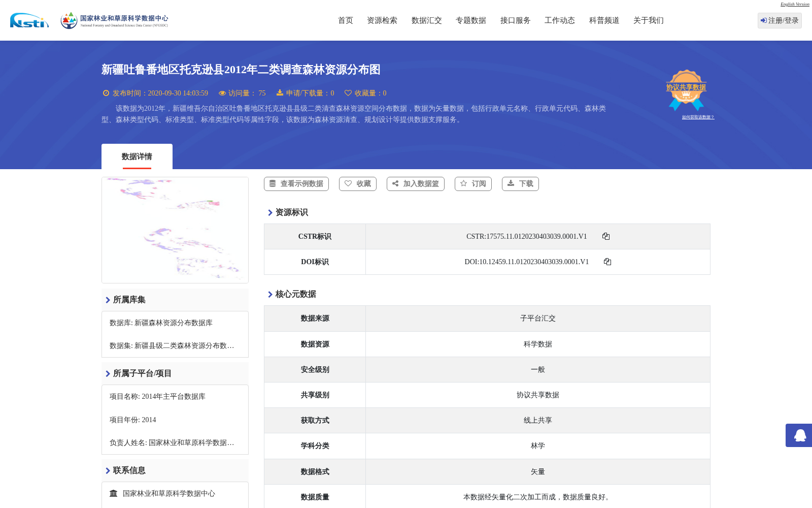Image resolution: width=812 pixels, height=508 pixels.
Task: Open 数据集: 新疆县级二类森林资源分布 entry
Action: [172, 345]
